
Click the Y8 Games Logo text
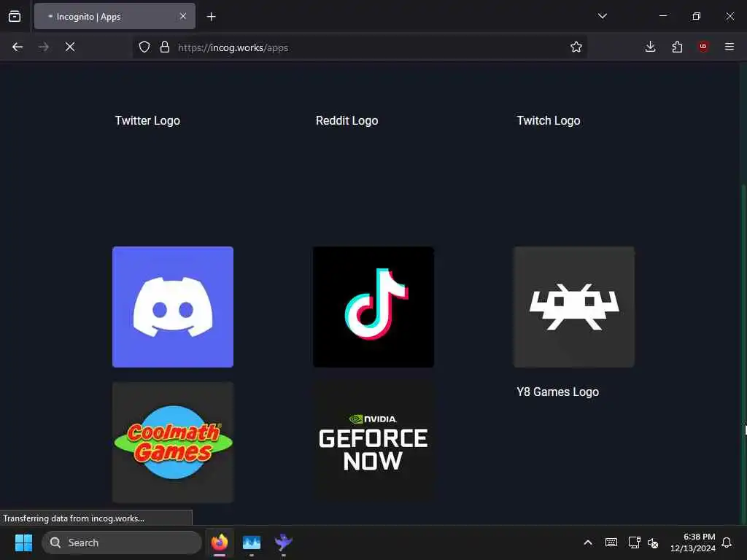(x=558, y=392)
